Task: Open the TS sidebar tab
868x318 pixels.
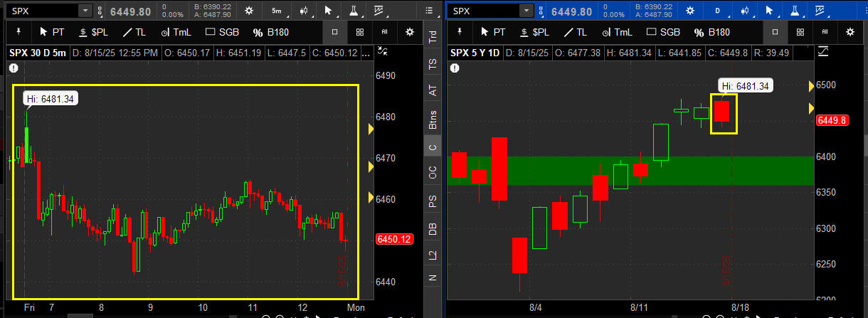Action: click(432, 63)
